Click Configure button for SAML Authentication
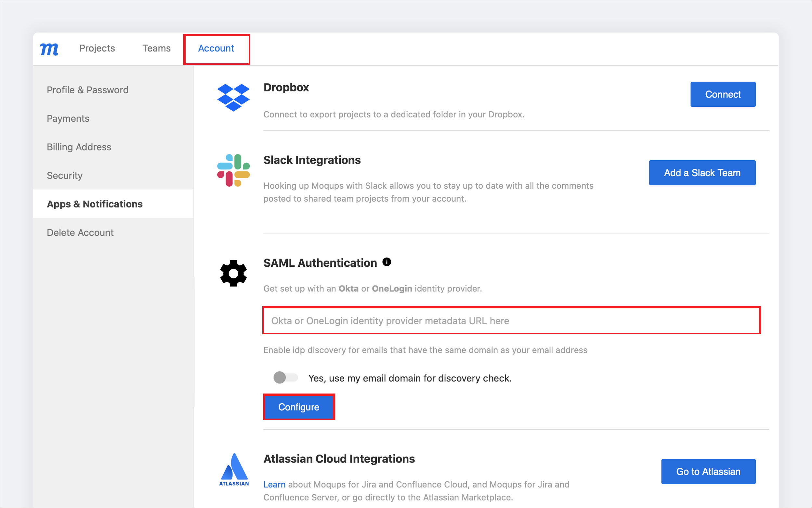This screenshot has width=812, height=508. 298,407
